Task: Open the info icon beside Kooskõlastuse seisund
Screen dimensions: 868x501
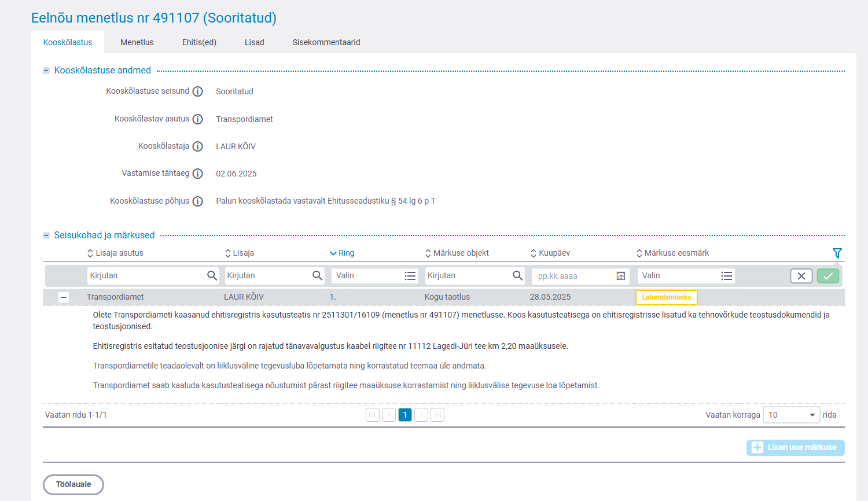Action: [x=197, y=91]
